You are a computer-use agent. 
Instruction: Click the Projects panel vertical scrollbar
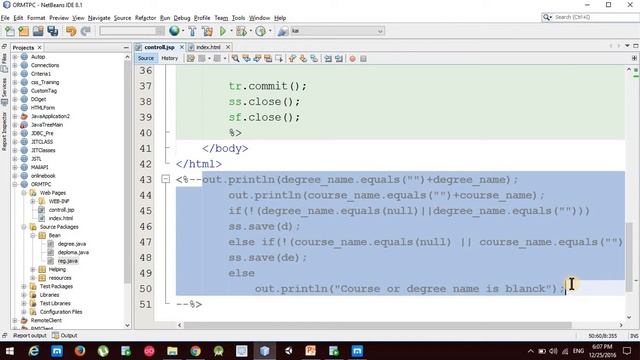tap(127, 171)
